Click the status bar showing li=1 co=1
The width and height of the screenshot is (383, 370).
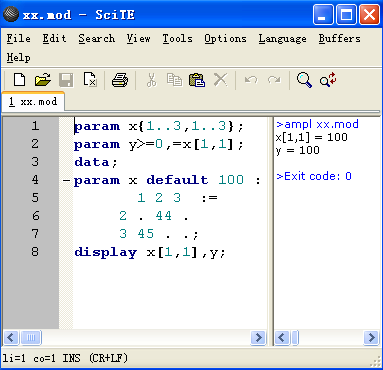pos(65,358)
